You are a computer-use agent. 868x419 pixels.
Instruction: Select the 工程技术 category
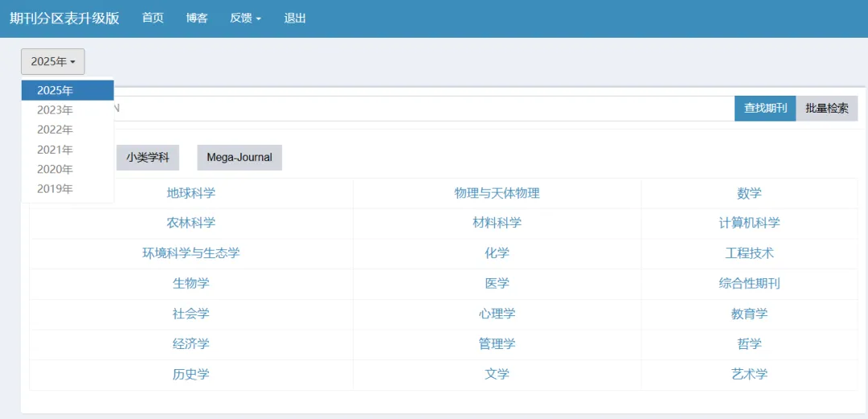pyautogui.click(x=749, y=254)
